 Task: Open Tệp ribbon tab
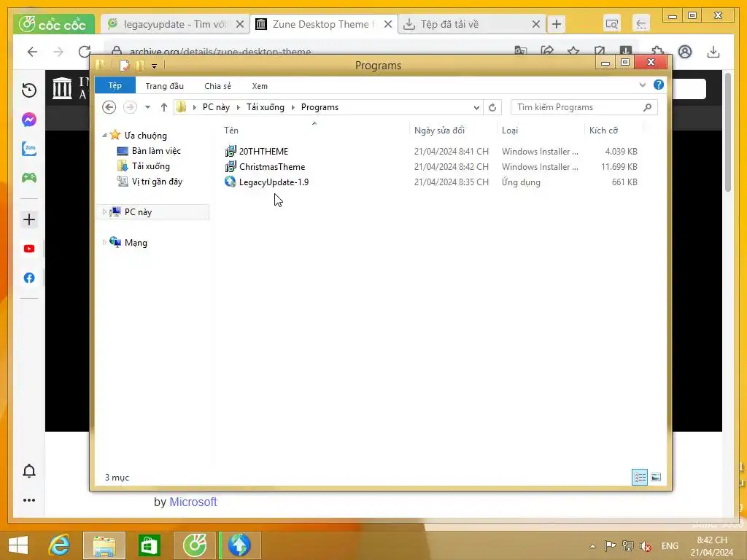[115, 85]
